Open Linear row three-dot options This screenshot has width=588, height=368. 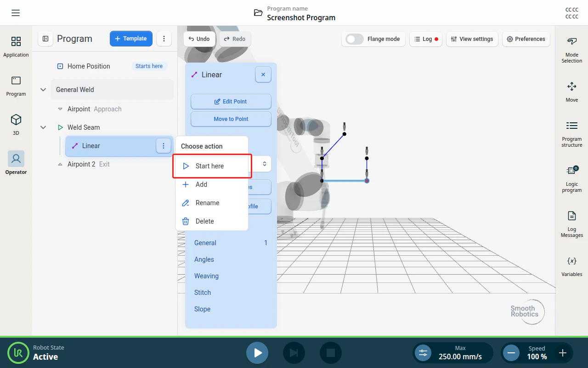pyautogui.click(x=164, y=146)
